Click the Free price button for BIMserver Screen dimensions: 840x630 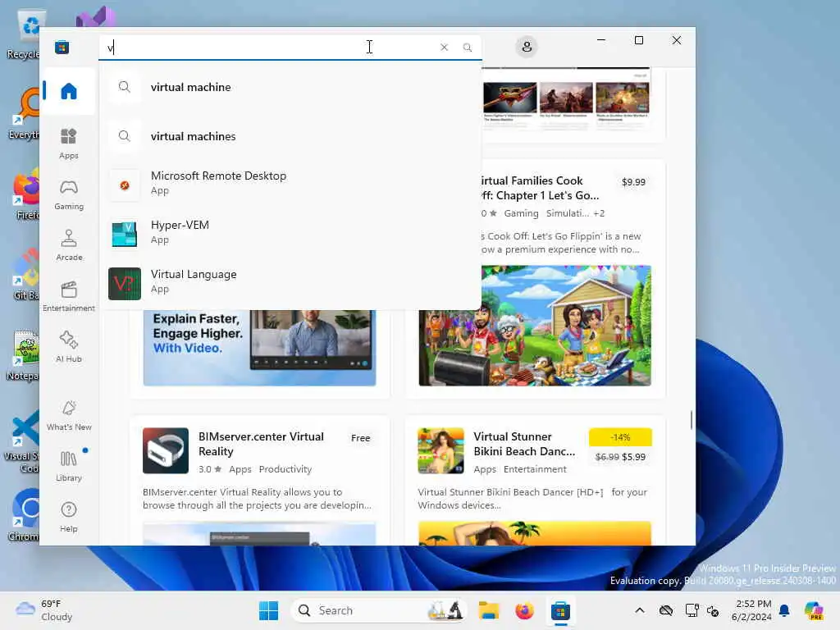point(361,438)
